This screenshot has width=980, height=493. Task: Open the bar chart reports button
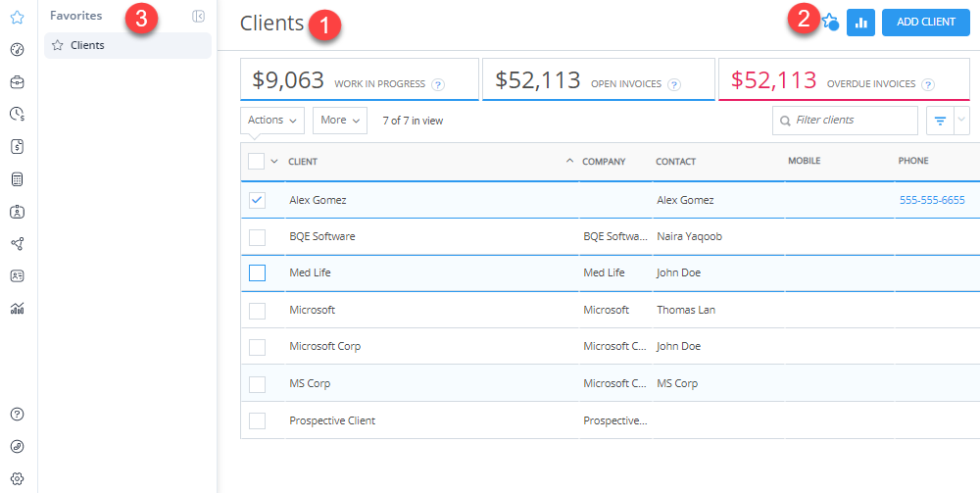pyautogui.click(x=860, y=23)
